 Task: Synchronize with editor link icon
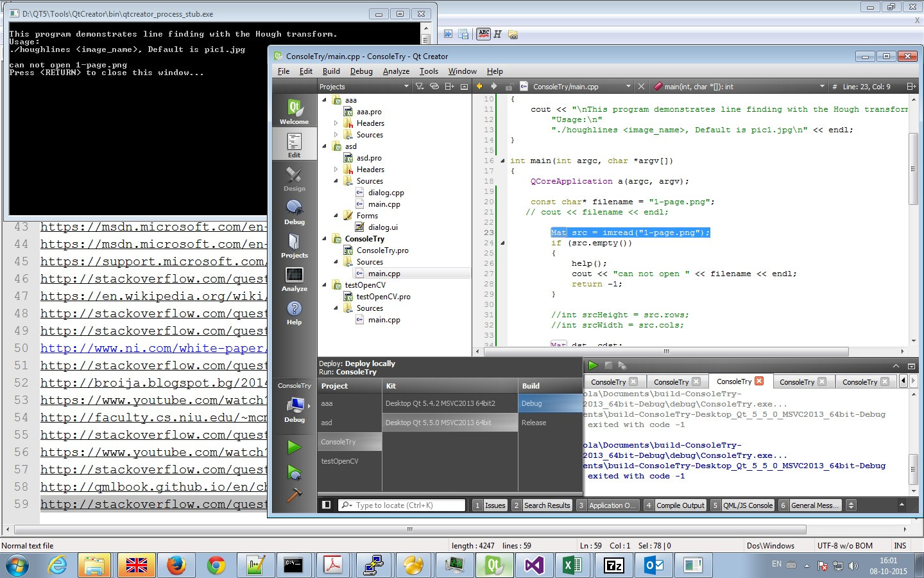click(434, 87)
